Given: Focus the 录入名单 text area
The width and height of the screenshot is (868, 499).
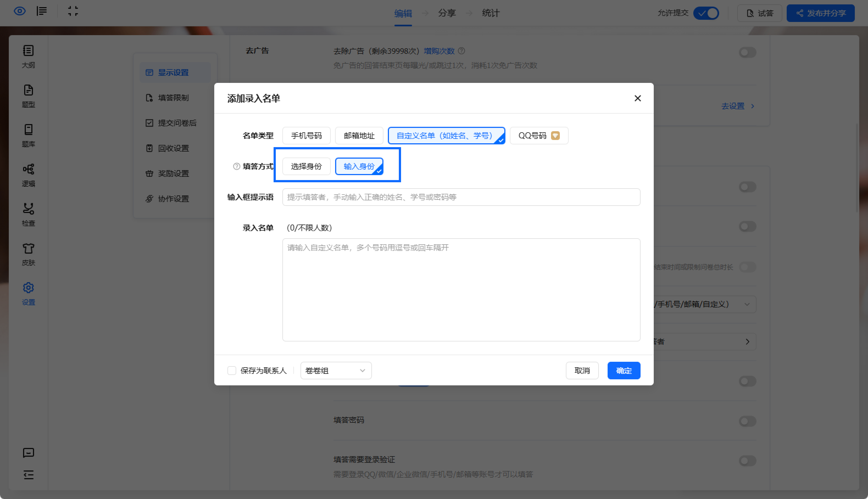Looking at the screenshot, I should click(x=461, y=290).
